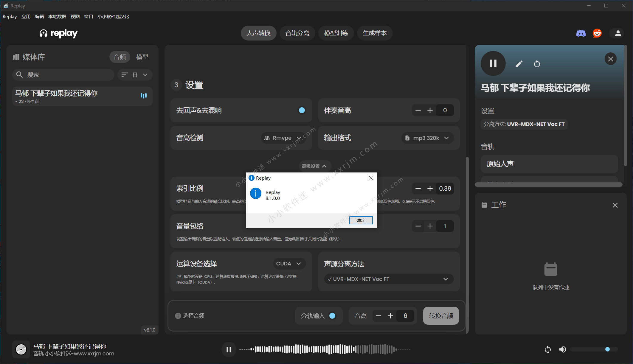This screenshot has width=633, height=364.
Task: Open 音高检测 Rmvpe dropdown
Action: coord(283,138)
